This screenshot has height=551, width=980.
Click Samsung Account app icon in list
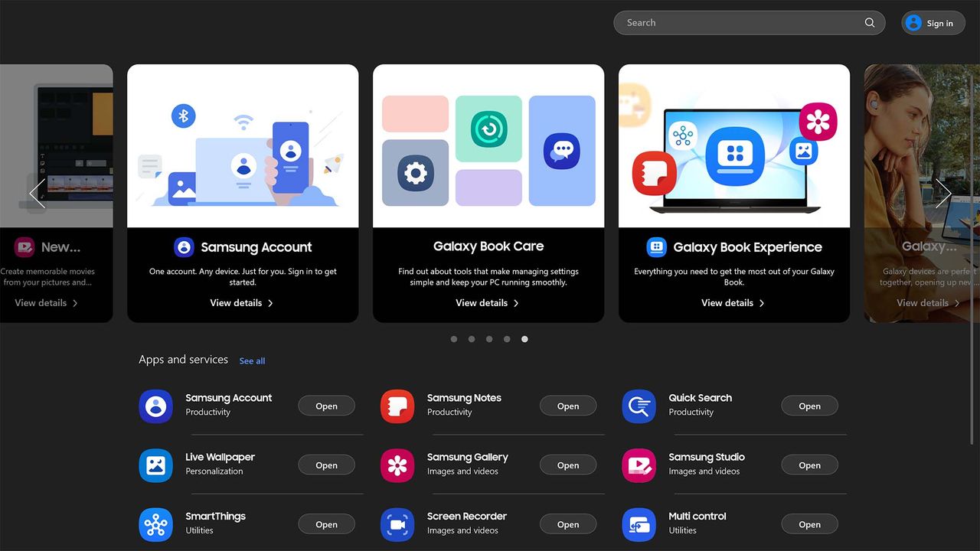(155, 406)
